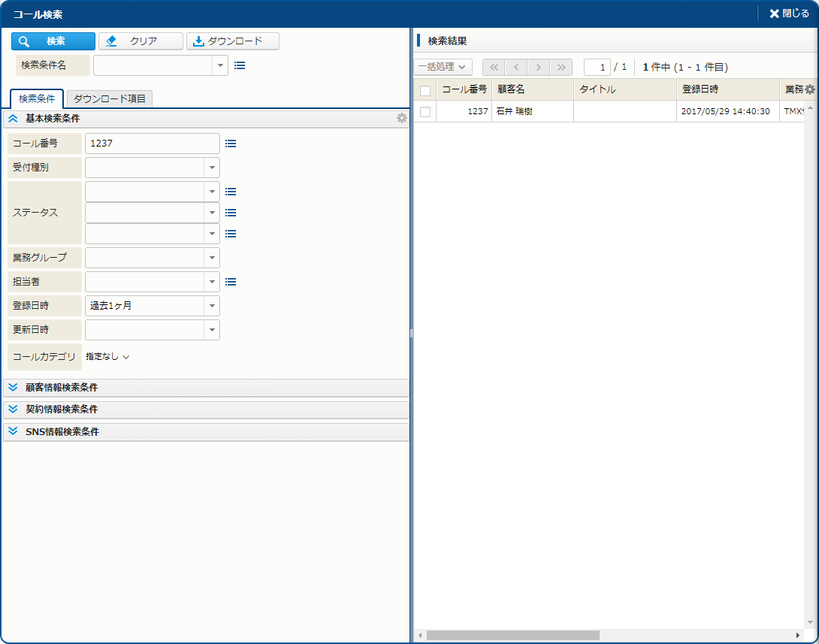
Task: Jump to last results page arrow
Action: click(x=561, y=67)
